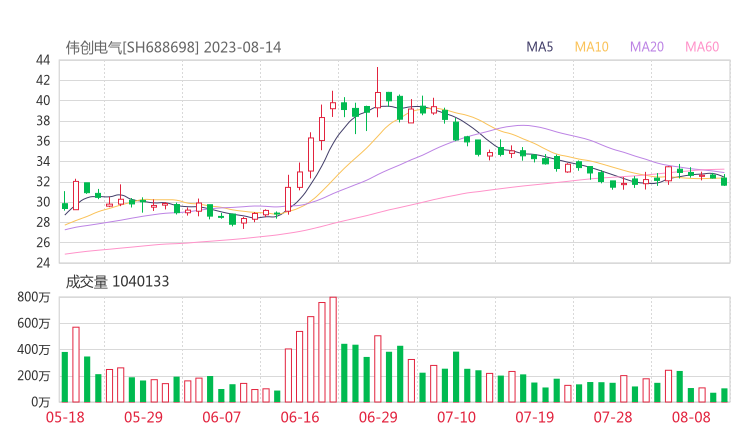Click the 400万 volume axis label

coord(34,350)
